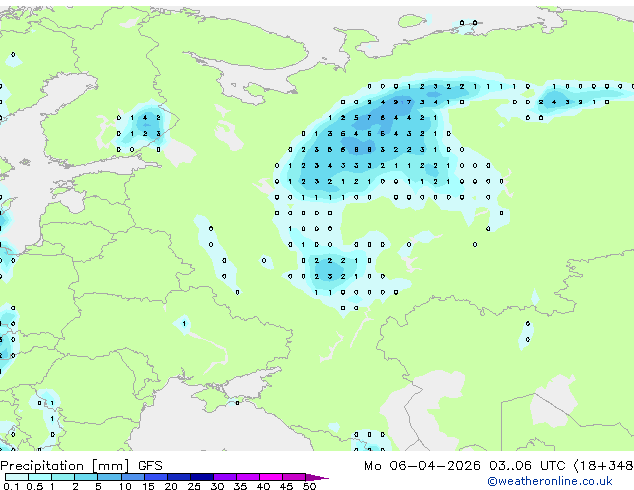Click the 15–20 mm legend color swatch
The image size is (634, 490).
[155, 477]
